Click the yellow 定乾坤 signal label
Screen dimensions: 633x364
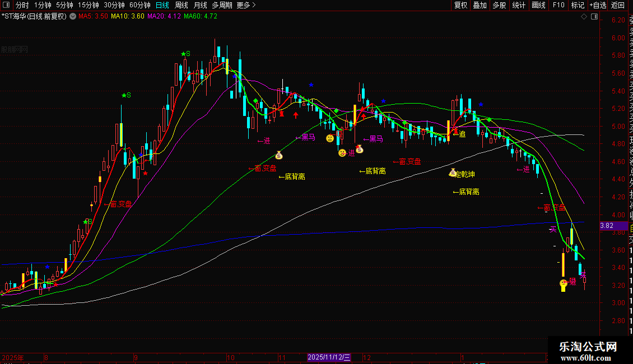464,174
